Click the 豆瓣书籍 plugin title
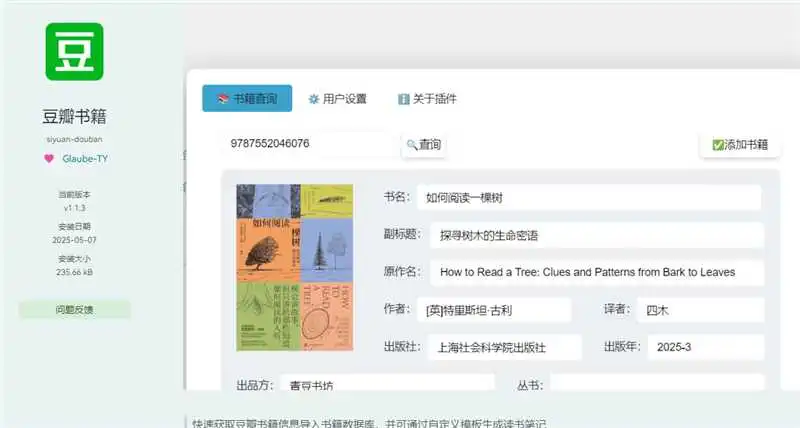The width and height of the screenshot is (800, 428). pyautogui.click(x=74, y=117)
